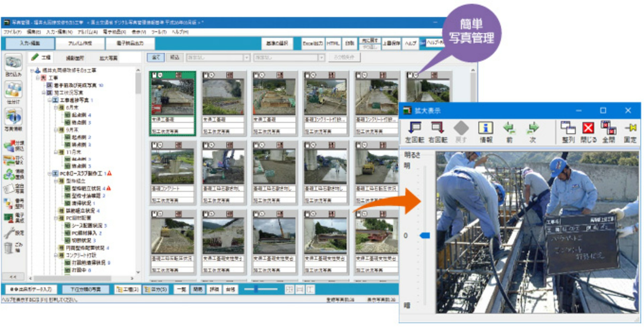Adjust the 明るさ brightness slider

coord(425,236)
